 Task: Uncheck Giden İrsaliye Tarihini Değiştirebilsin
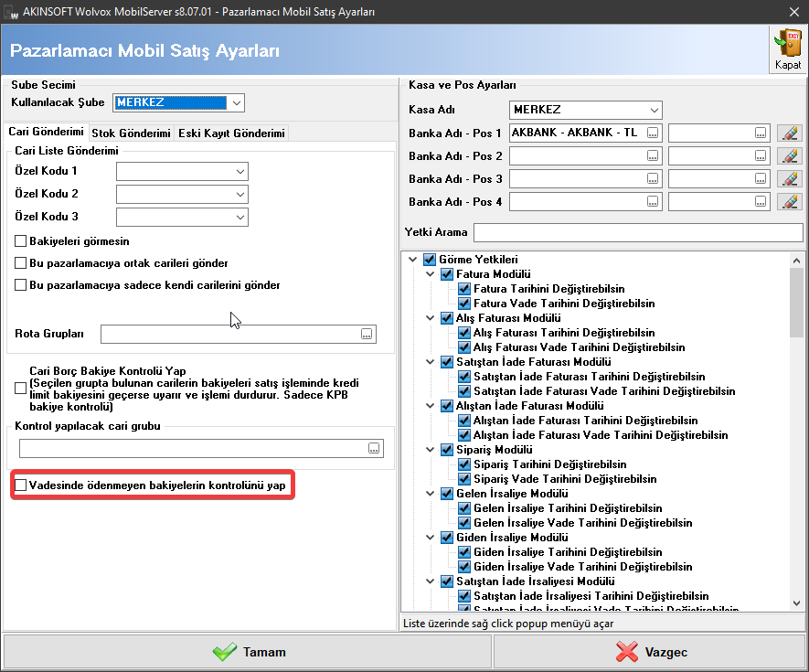pos(464,552)
